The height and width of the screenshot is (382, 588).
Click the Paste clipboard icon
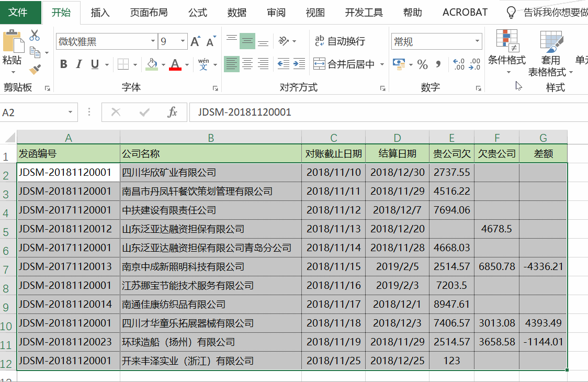coord(13,42)
